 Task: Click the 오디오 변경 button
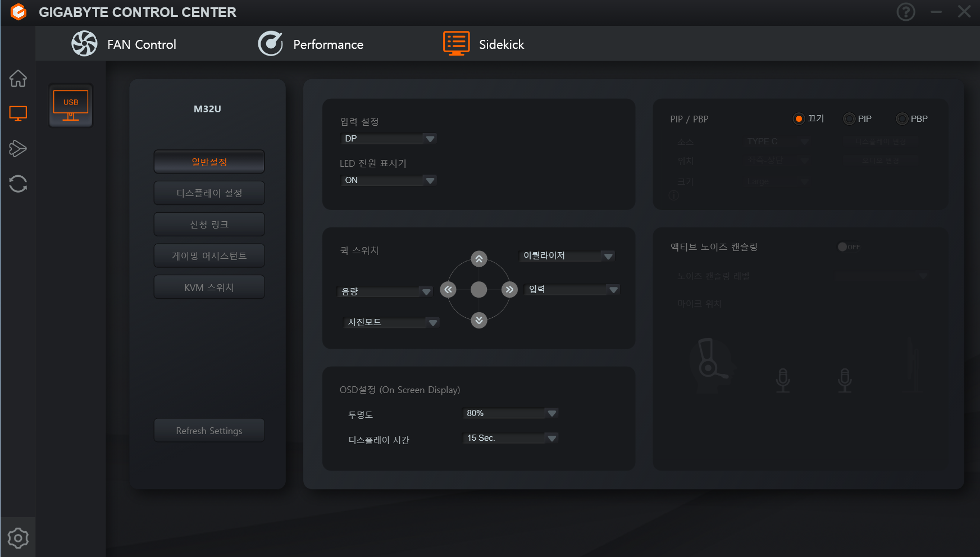point(881,161)
